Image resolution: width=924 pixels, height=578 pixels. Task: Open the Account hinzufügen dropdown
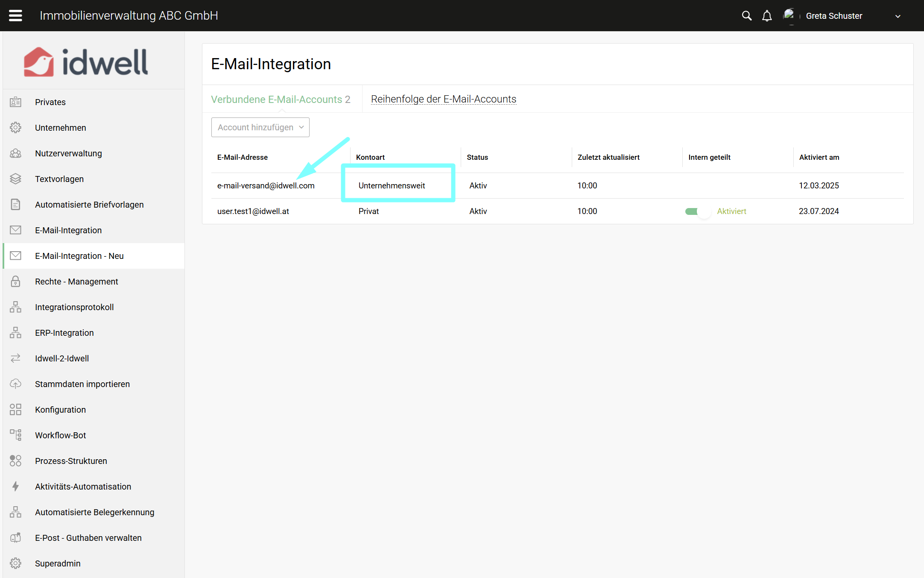point(260,127)
